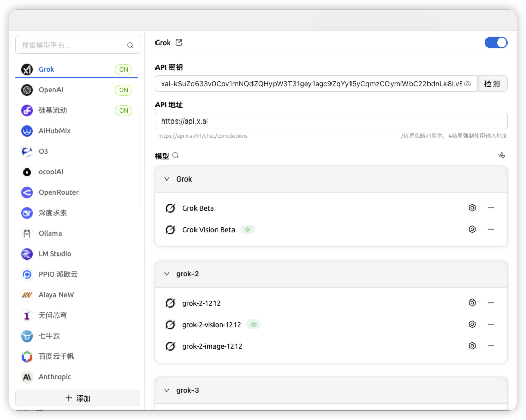Select 七牛云 provider
Viewport: 526px width, 420px height.
pyautogui.click(x=76, y=336)
